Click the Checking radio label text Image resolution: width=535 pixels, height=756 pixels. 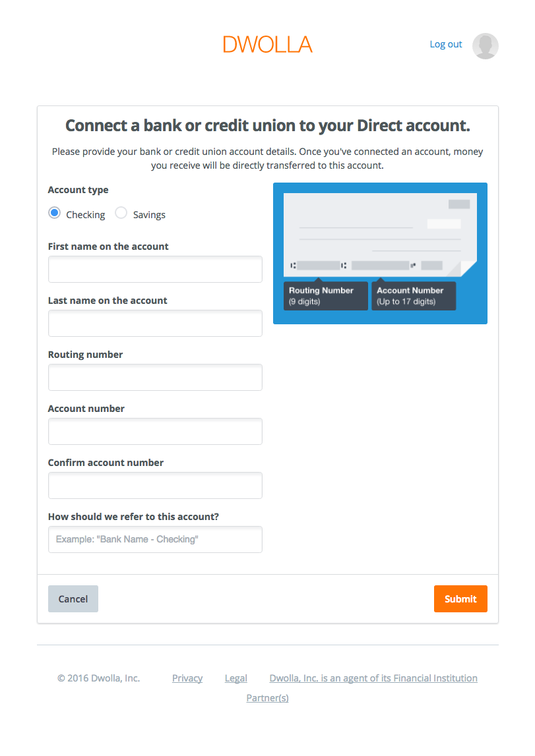click(x=85, y=215)
